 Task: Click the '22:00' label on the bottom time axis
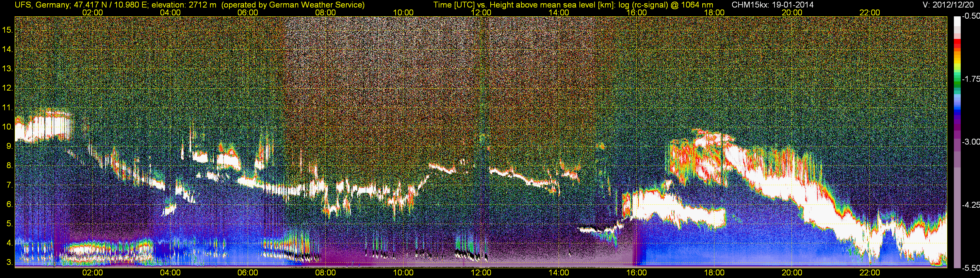[870, 273]
